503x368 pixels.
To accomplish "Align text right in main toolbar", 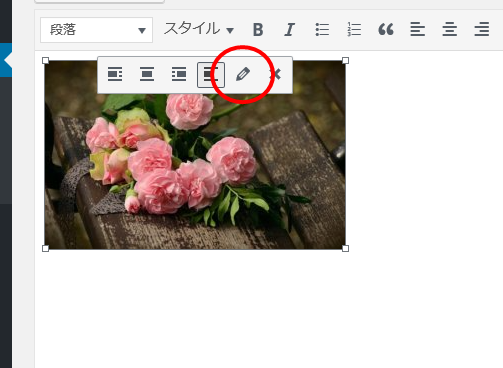I will (x=482, y=30).
